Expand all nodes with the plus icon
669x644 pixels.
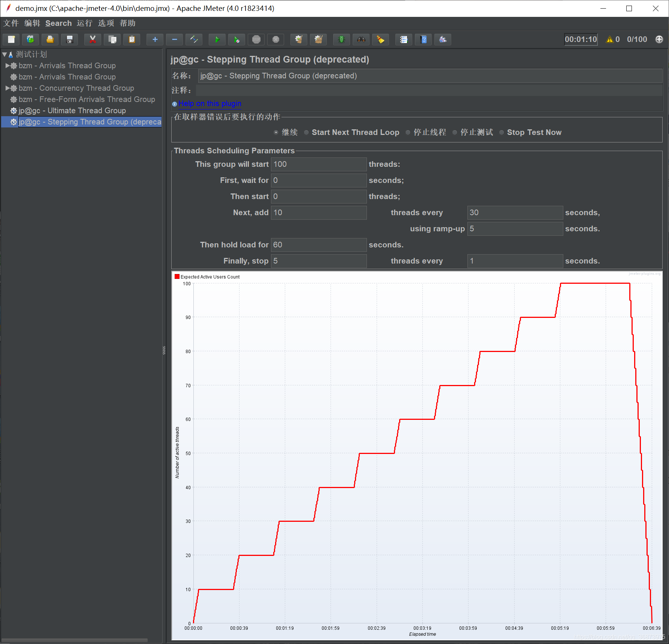click(x=155, y=39)
